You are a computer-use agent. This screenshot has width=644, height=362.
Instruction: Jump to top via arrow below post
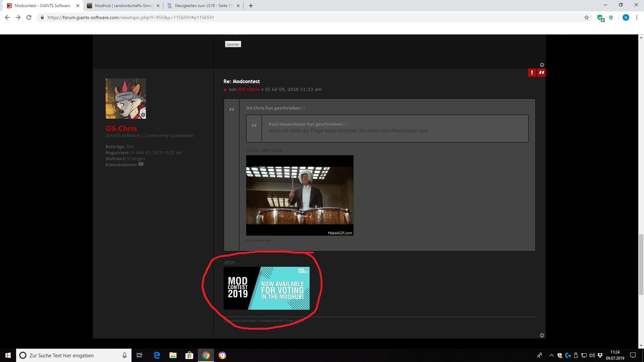coord(542,336)
